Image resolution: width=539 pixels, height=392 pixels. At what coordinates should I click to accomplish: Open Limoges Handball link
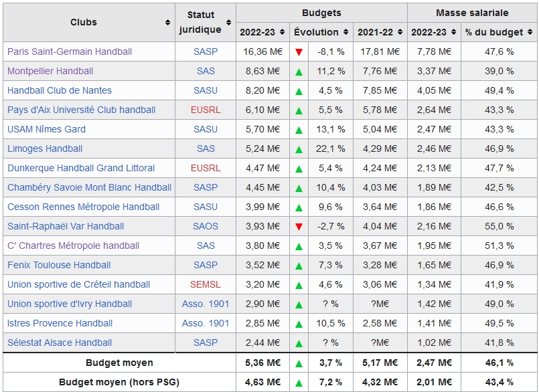pyautogui.click(x=45, y=149)
